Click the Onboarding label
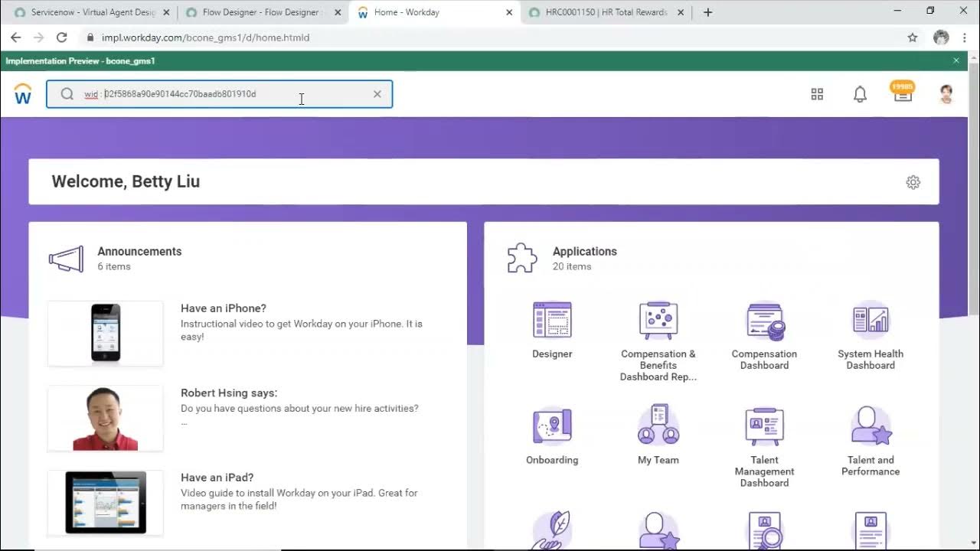The image size is (980, 551). click(x=552, y=460)
